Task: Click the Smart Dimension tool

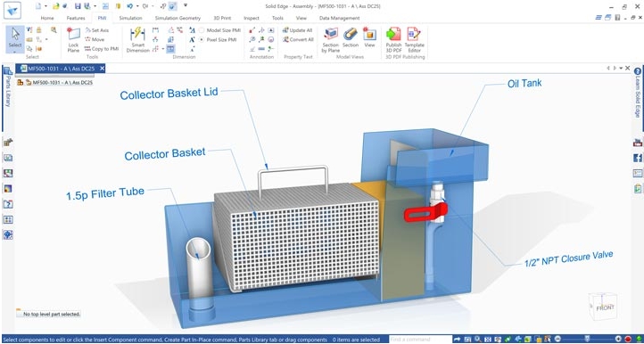Action: (137, 40)
